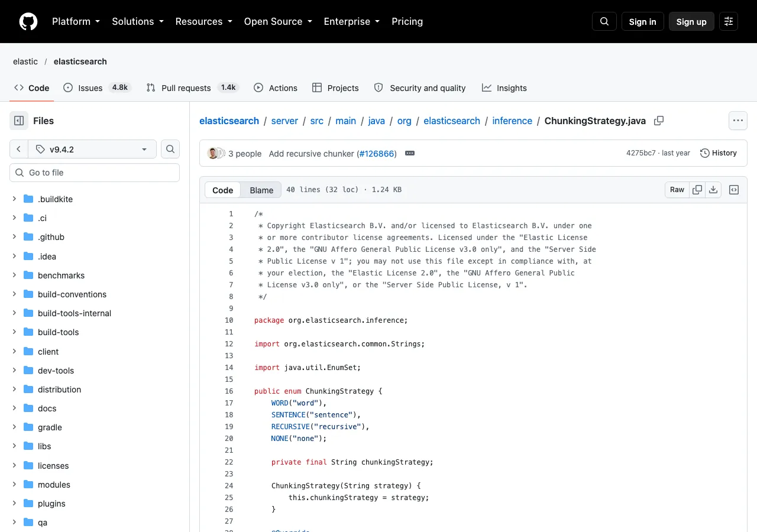757x532 pixels.
Task: Click the search magnifier in header
Action: tap(604, 21)
